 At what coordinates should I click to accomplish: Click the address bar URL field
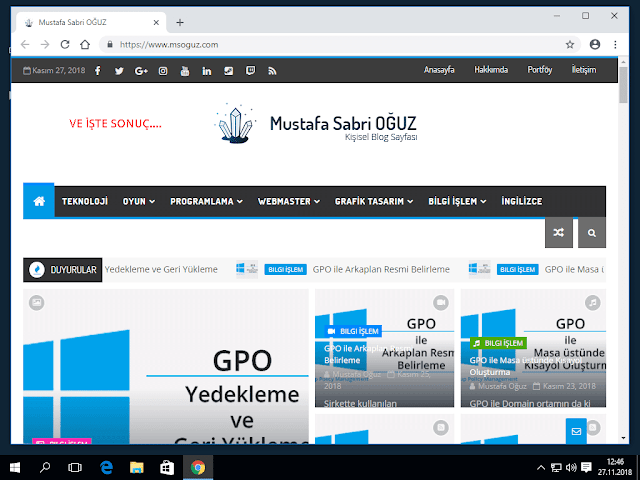[339, 44]
